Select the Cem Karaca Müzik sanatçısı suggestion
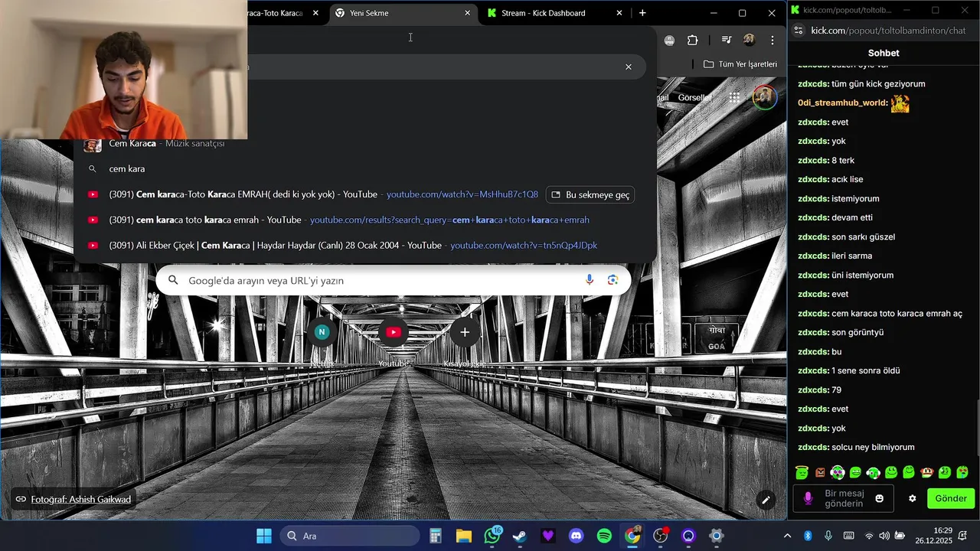 coord(364,144)
